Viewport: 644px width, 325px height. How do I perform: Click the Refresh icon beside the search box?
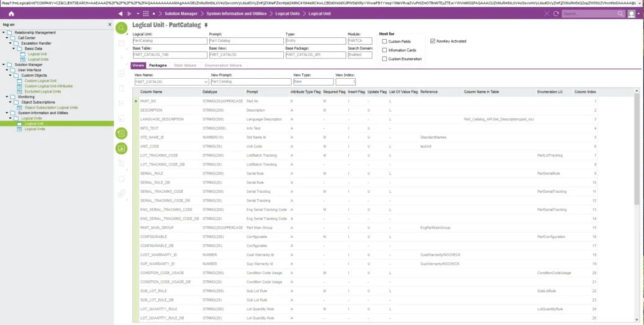point(555,13)
